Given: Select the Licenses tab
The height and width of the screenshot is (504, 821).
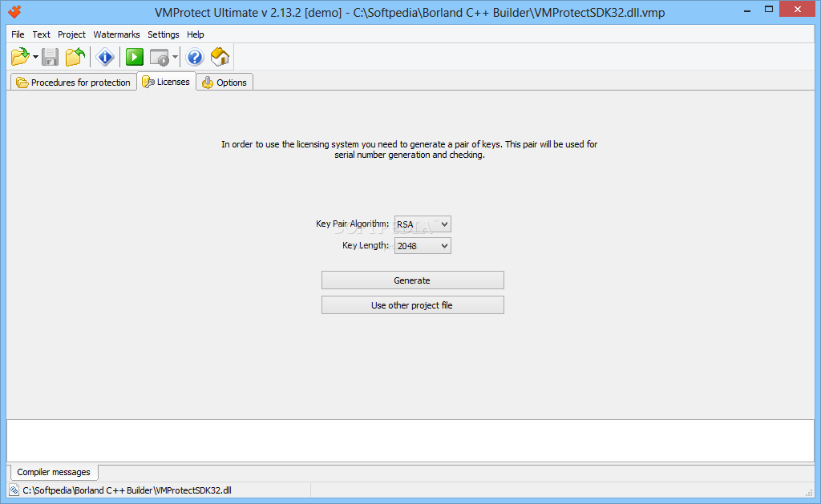Looking at the screenshot, I should [x=167, y=82].
